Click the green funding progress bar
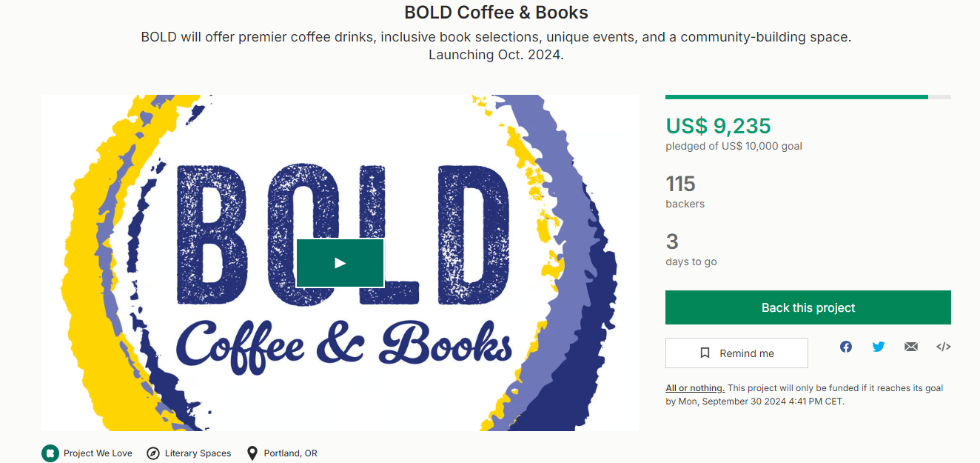The height and width of the screenshot is (463, 980). point(796,97)
